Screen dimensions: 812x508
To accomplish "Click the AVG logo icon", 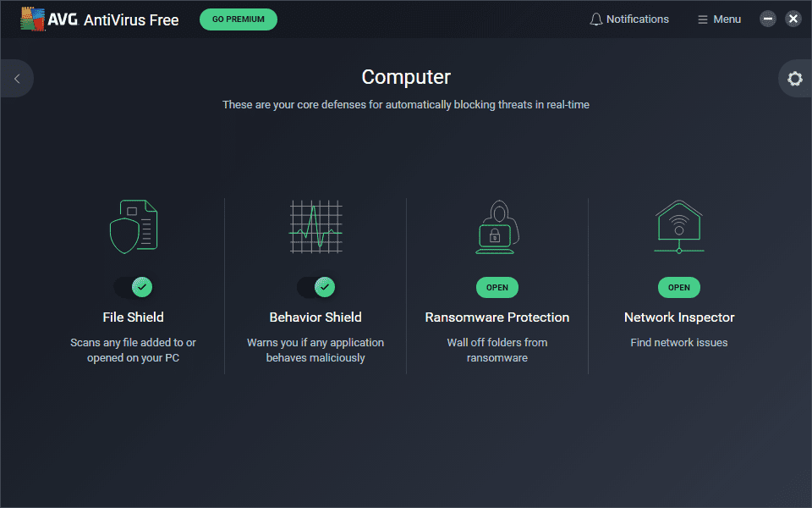I will click(x=33, y=19).
